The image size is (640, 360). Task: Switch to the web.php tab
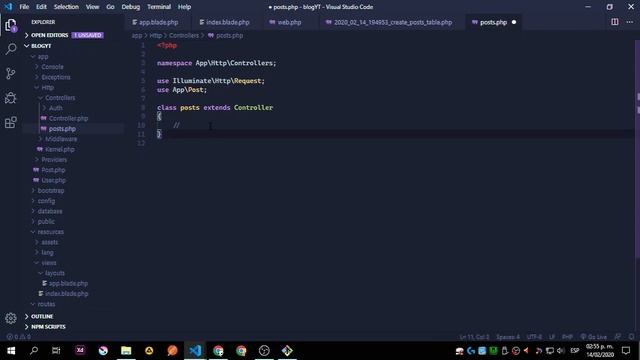coord(289,22)
